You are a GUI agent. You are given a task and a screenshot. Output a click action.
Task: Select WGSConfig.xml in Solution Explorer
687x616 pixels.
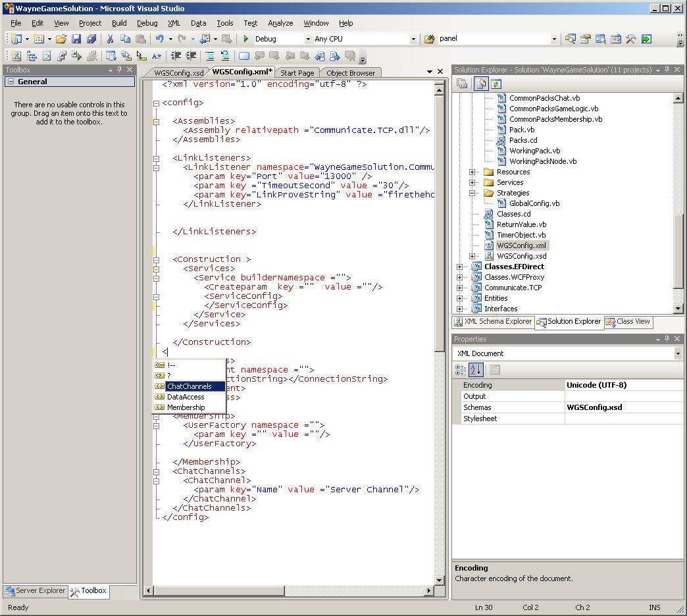pyautogui.click(x=521, y=245)
